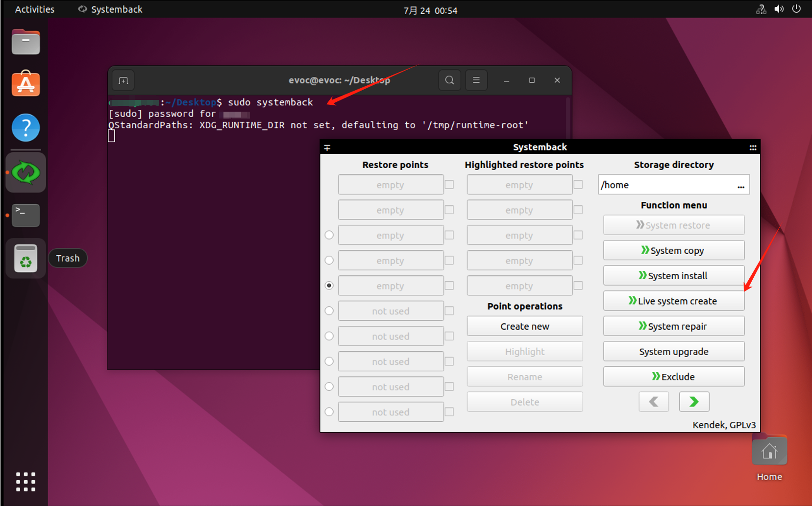Check the box next to the first empty restore point
The width and height of the screenshot is (812, 506).
coord(449,185)
